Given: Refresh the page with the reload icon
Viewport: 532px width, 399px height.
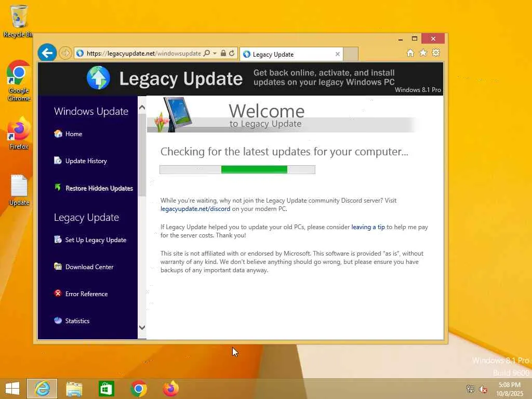Looking at the screenshot, I should click(x=232, y=54).
